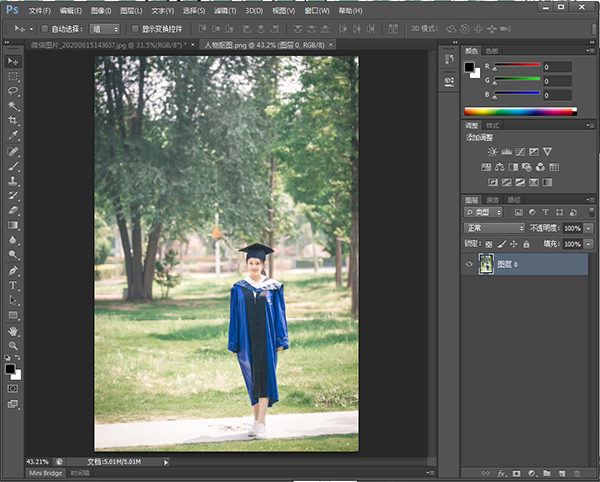Viewport: 600px width, 482px height.
Task: Select the Hand tool
Action: pos(13,330)
